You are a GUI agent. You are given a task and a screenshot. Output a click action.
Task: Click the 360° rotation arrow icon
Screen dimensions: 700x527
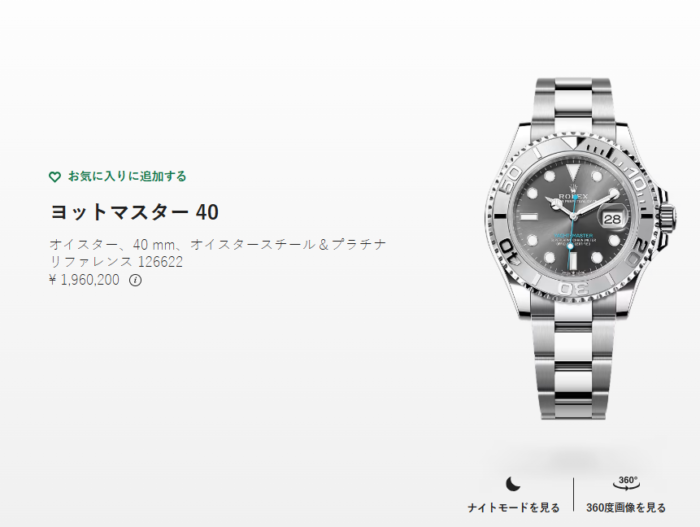(x=626, y=483)
